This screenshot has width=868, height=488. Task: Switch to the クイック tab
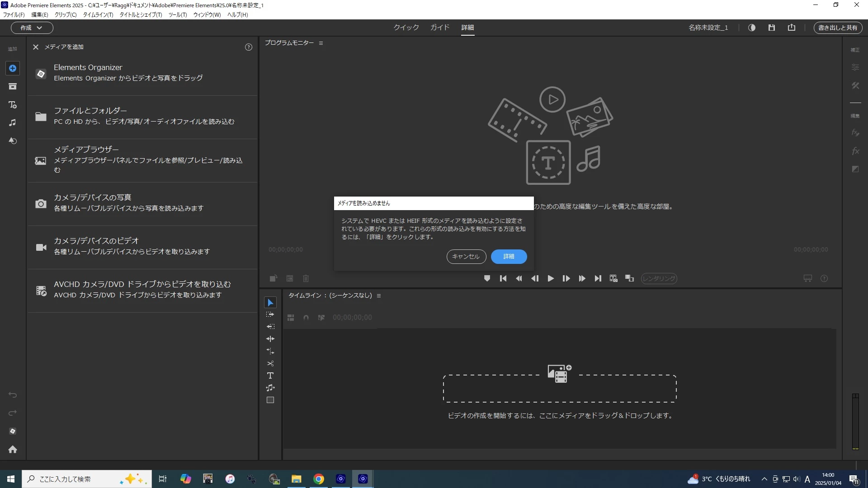(x=406, y=28)
